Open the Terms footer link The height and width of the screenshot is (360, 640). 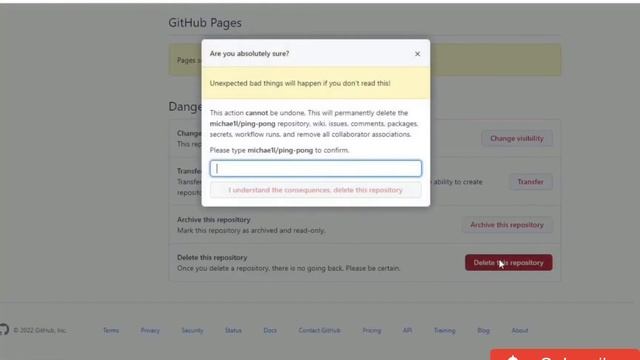111,330
